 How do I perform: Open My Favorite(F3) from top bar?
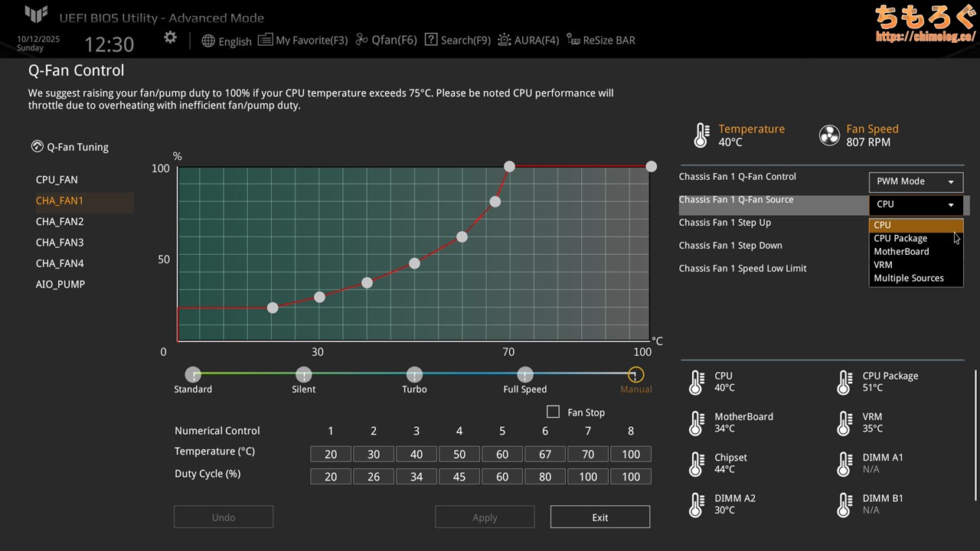click(265, 40)
